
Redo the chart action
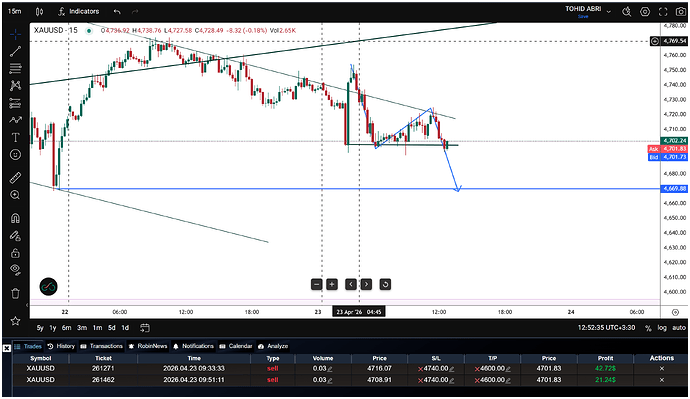click(135, 11)
